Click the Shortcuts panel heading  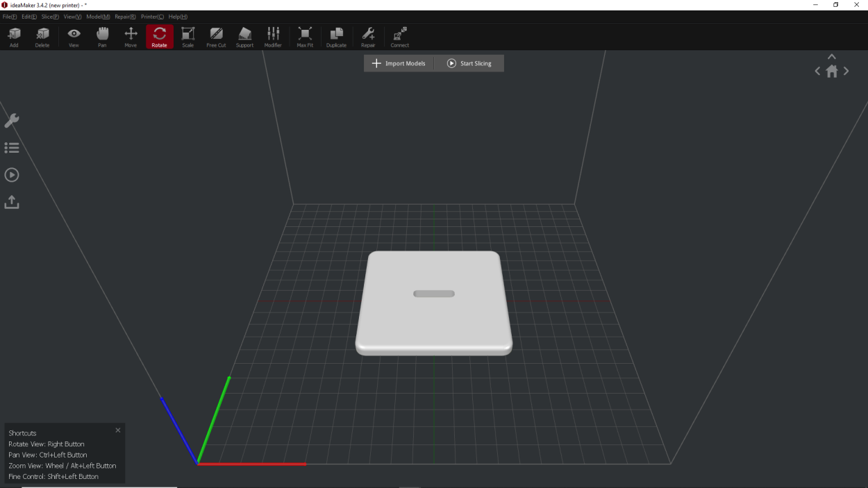pos(22,433)
